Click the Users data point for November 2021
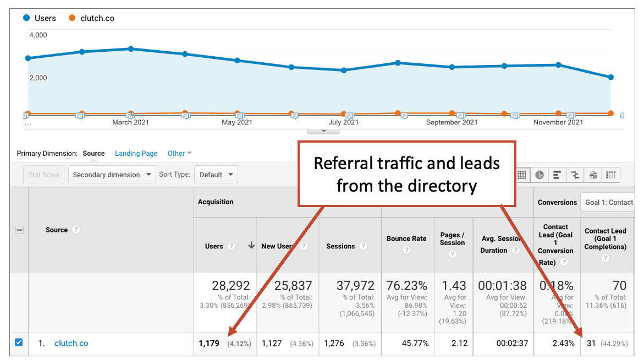Image resolution: width=644 pixels, height=364 pixels. pyautogui.click(x=558, y=65)
